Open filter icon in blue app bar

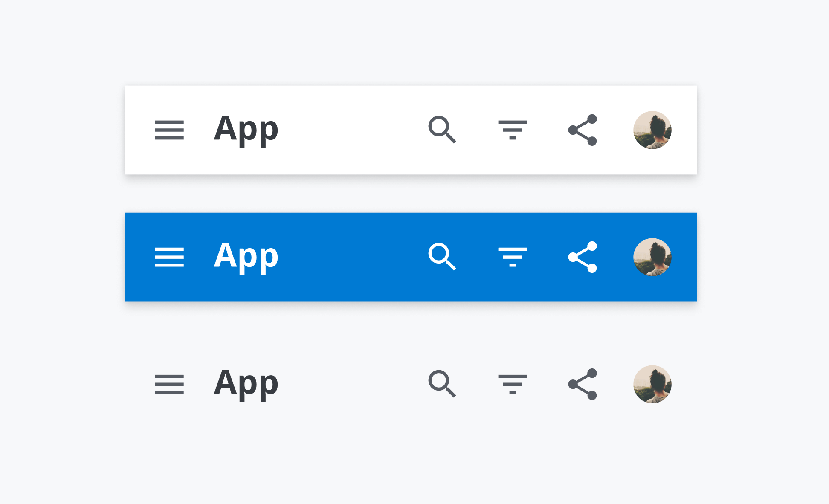(513, 257)
